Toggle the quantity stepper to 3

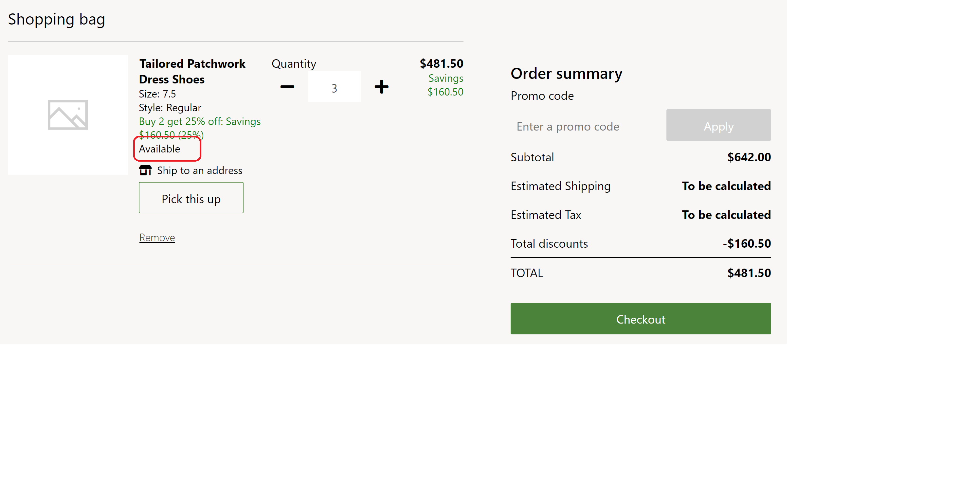tap(335, 87)
